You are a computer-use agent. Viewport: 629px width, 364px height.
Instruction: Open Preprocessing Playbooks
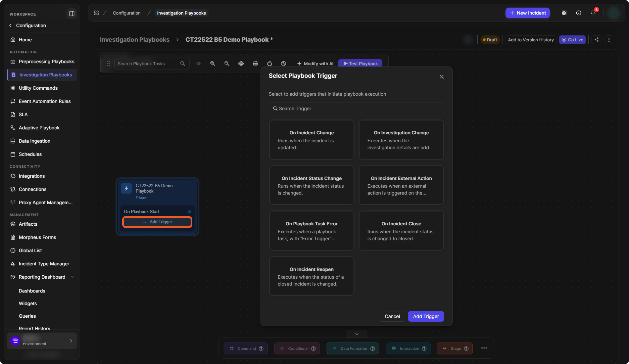coord(42,62)
